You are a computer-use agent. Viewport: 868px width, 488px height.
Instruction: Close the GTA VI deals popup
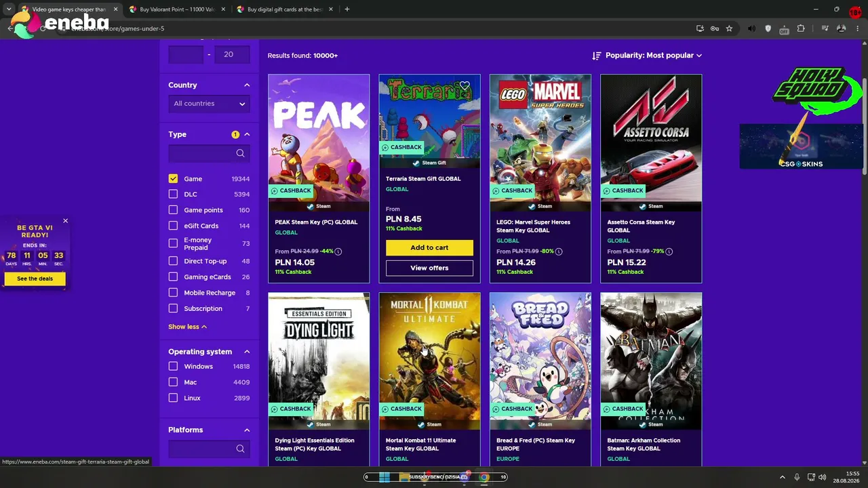65,221
